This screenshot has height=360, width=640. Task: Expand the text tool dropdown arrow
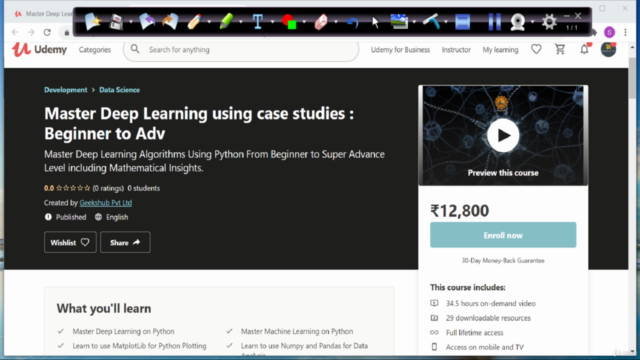(272, 22)
